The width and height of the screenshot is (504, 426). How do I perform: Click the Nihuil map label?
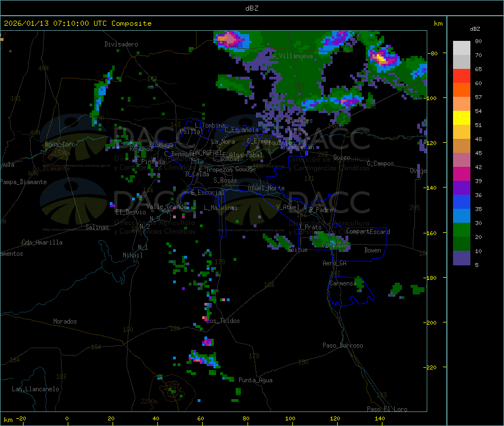(x=132, y=255)
